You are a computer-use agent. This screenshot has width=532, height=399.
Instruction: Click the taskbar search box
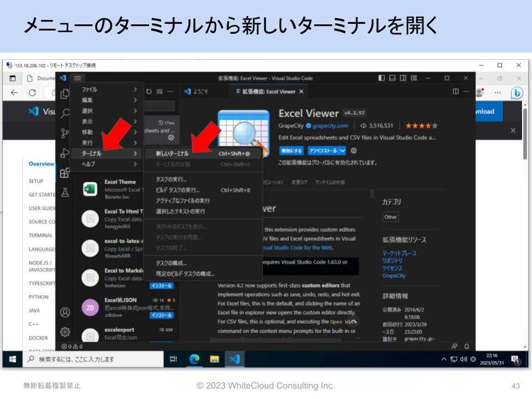[93, 359]
